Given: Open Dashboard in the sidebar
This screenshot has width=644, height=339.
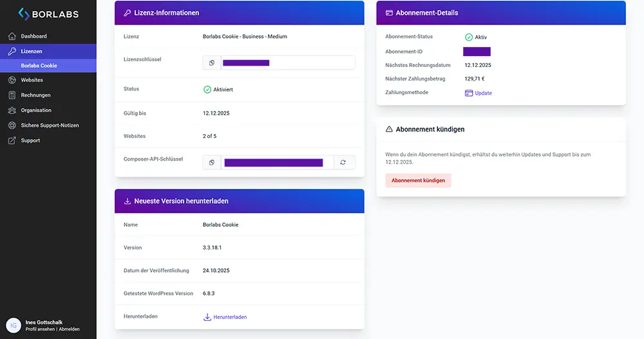Looking at the screenshot, I should [48, 36].
